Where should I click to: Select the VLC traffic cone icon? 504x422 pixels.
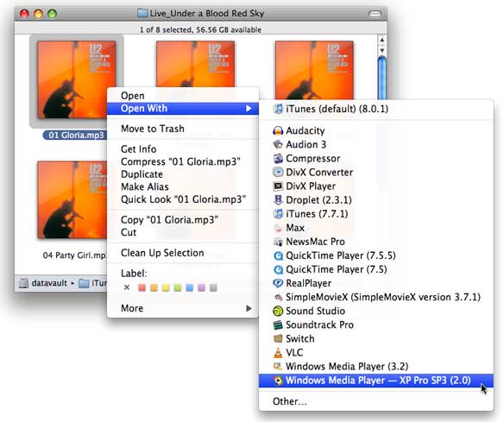click(278, 353)
